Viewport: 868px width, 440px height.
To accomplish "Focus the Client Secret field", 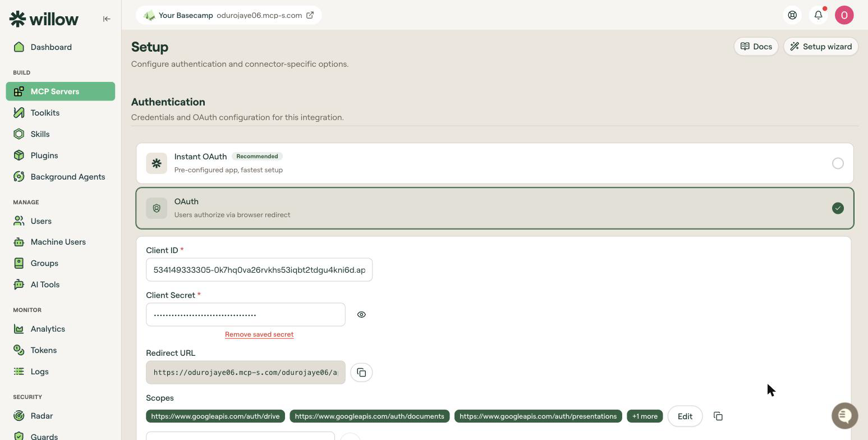I will 246,315.
